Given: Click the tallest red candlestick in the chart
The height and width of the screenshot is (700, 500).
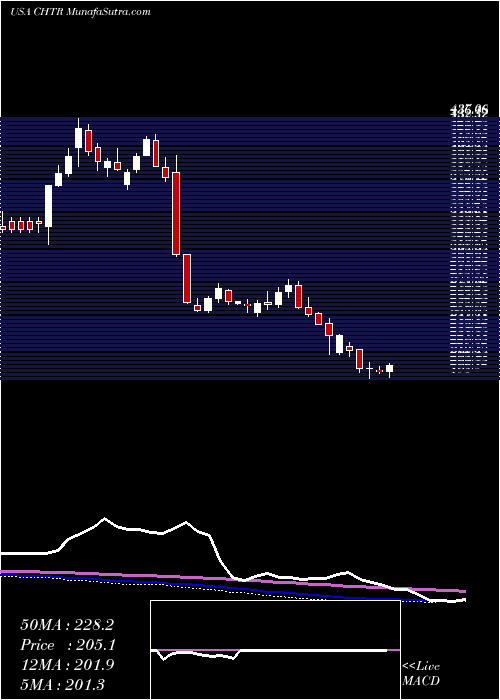Looking at the screenshot, I should tap(176, 213).
